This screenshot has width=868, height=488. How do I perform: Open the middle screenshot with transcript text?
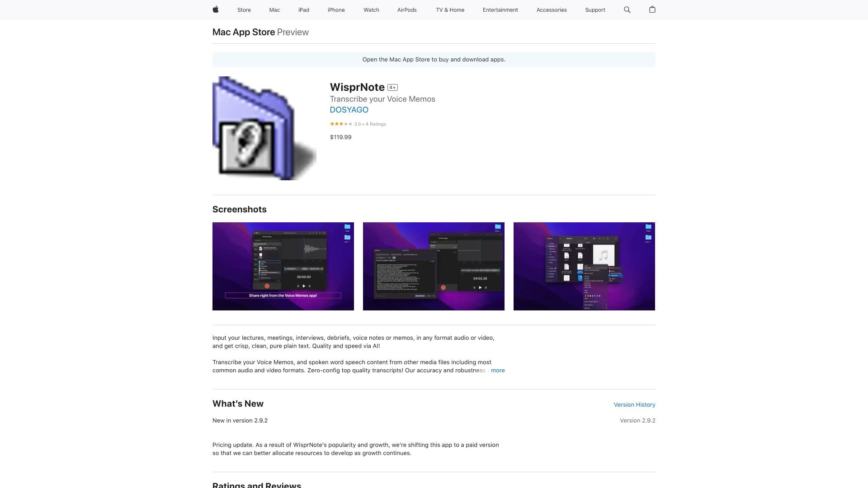434,266
